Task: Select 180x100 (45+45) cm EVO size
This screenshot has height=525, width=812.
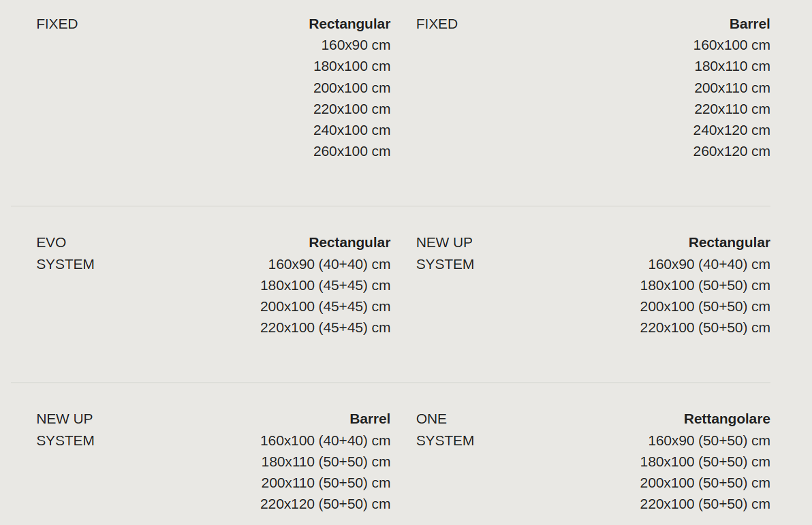Action: click(325, 285)
